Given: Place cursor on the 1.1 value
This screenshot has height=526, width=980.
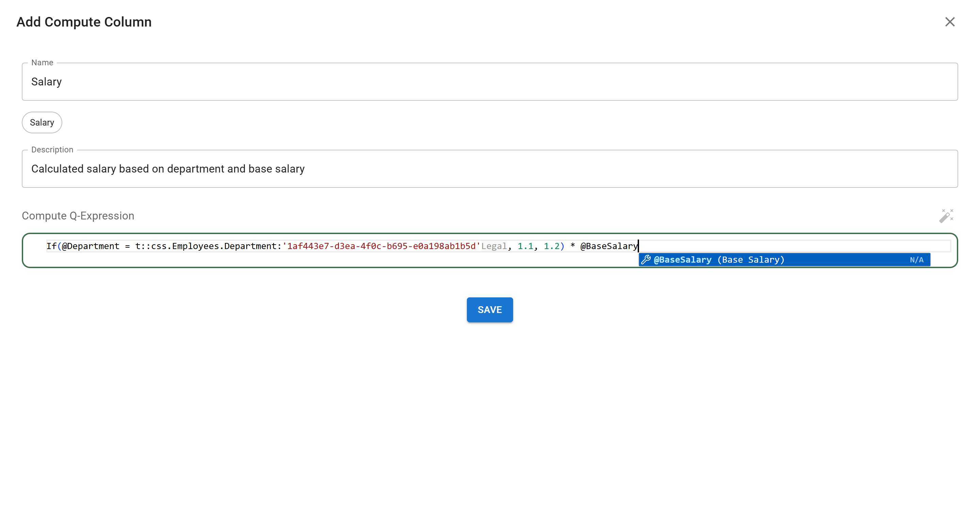Looking at the screenshot, I should coord(525,246).
